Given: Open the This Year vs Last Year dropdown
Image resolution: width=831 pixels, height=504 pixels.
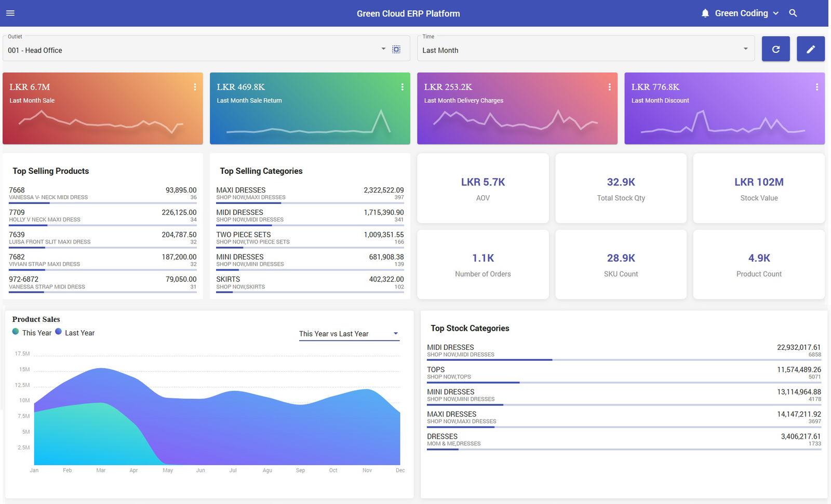Looking at the screenshot, I should (349, 334).
